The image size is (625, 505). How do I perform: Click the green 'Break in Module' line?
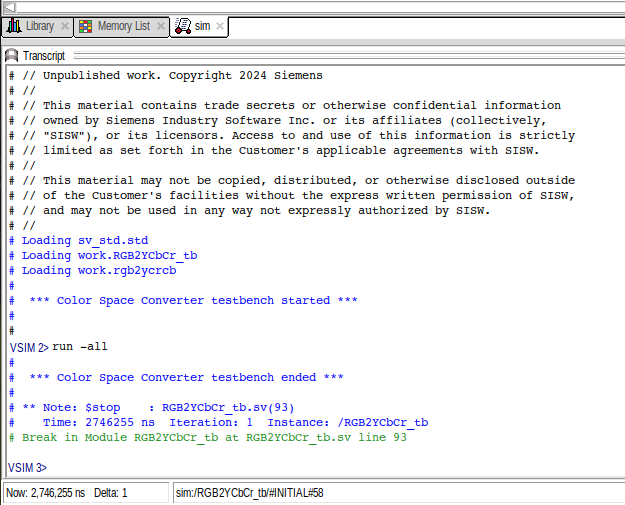[x=208, y=438]
